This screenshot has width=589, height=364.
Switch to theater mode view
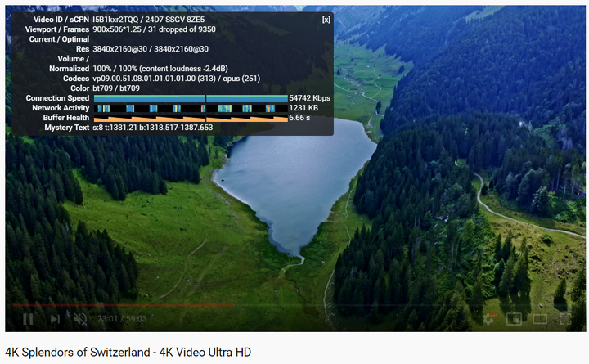pyautogui.click(x=540, y=319)
